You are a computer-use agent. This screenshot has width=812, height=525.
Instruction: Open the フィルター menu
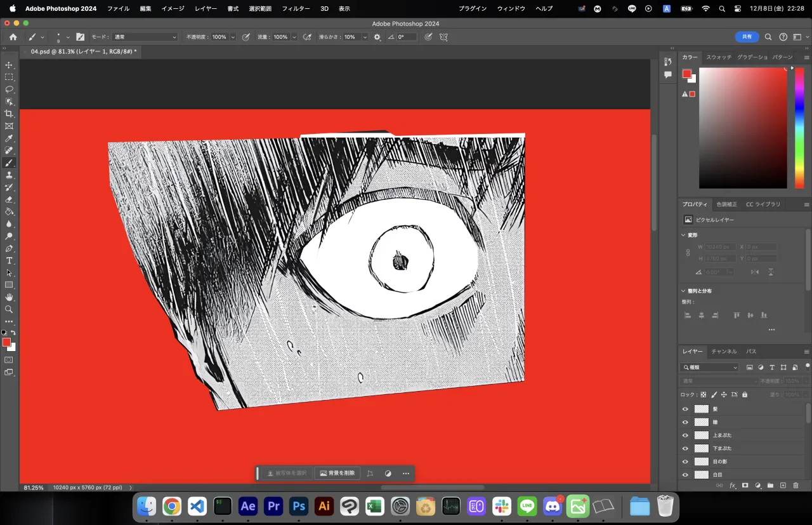click(296, 9)
